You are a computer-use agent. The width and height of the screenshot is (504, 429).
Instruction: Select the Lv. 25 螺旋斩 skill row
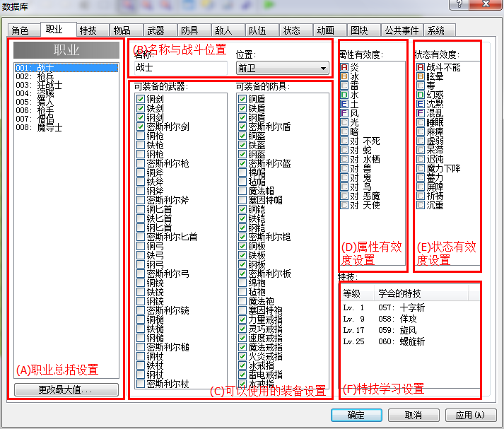(410, 341)
